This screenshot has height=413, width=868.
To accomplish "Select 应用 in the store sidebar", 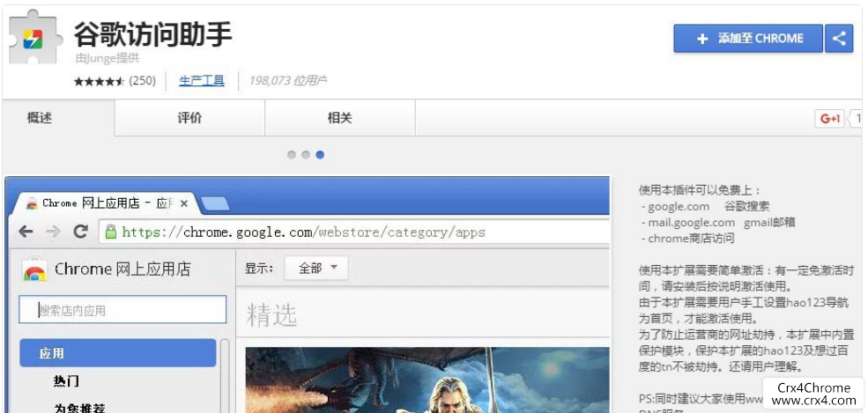I will click(117, 353).
